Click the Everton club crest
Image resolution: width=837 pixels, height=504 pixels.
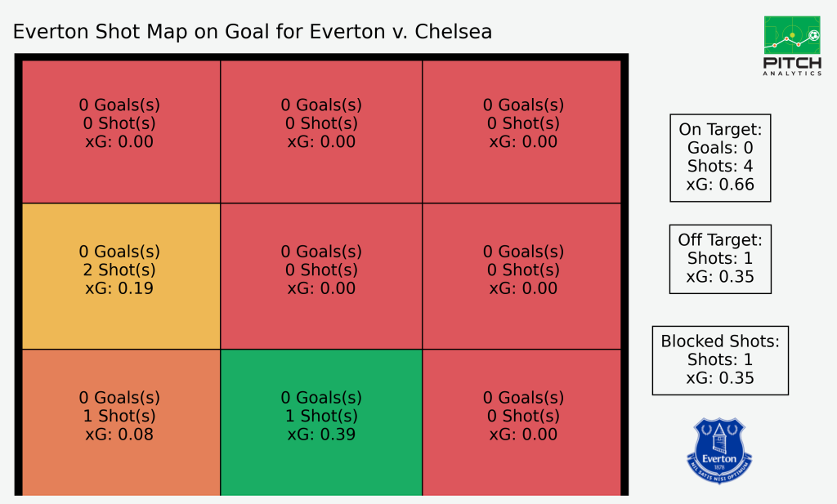click(719, 451)
